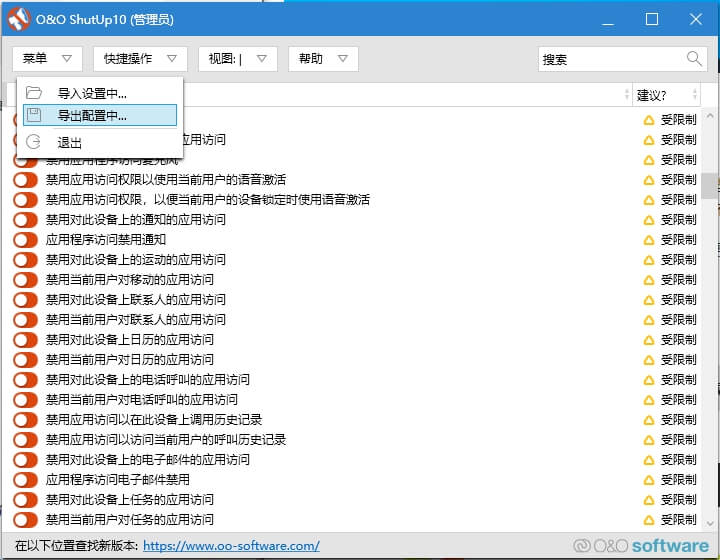Click 禁用对此设备上任务的应用访问 setting text
This screenshot has width=720, height=560.
pos(129,499)
